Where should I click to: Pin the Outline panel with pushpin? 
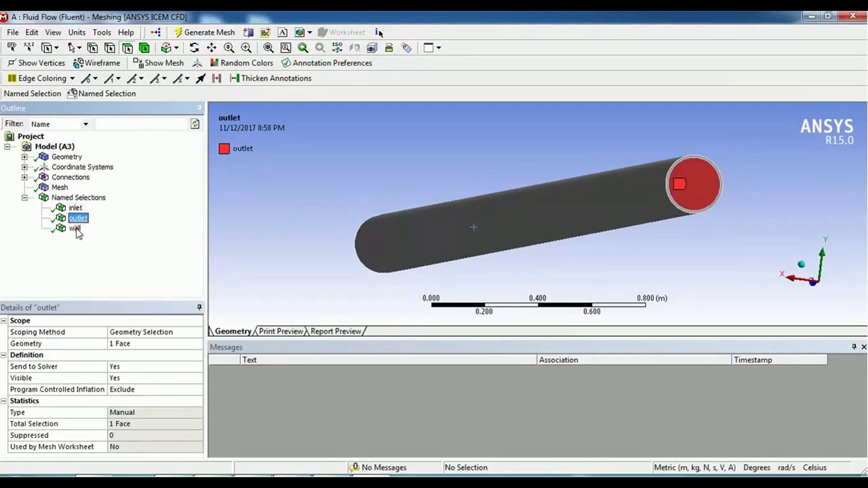pyautogui.click(x=199, y=108)
